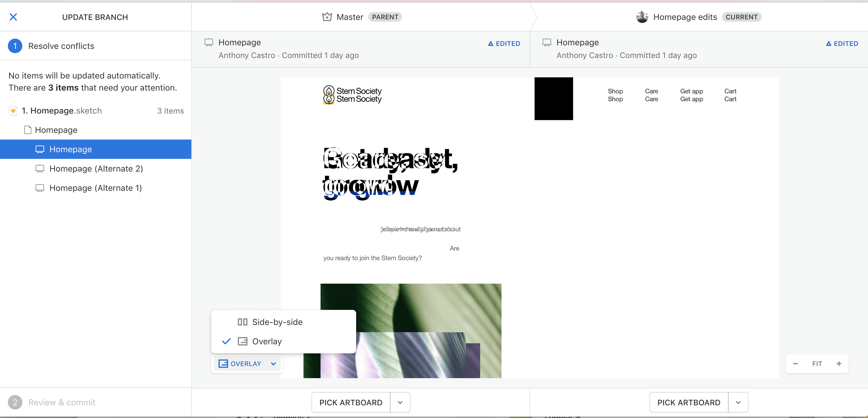Open the OVERLAY view mode dropdown
The height and width of the screenshot is (418, 868).
click(x=247, y=364)
